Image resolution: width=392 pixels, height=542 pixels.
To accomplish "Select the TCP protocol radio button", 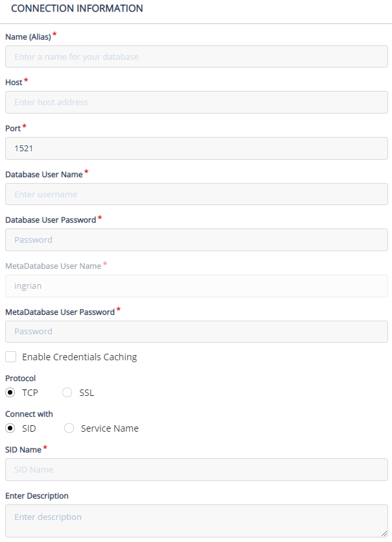I will point(11,393).
